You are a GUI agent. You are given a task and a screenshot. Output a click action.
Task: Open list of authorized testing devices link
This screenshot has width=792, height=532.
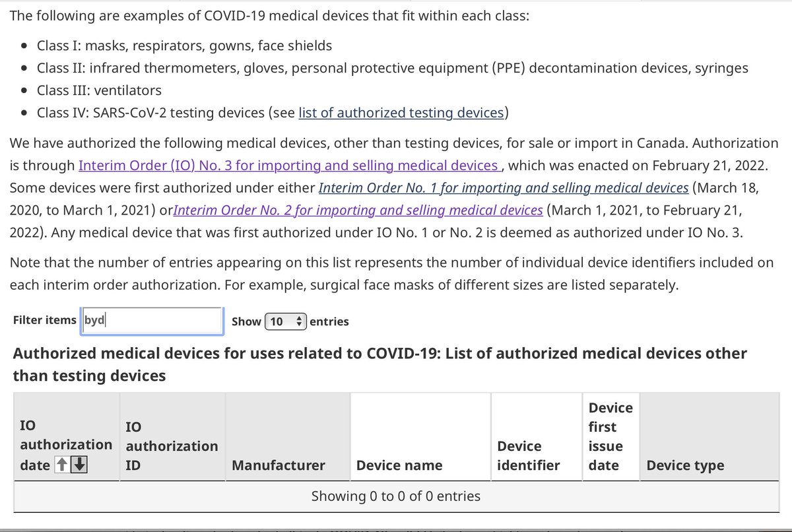(x=401, y=112)
